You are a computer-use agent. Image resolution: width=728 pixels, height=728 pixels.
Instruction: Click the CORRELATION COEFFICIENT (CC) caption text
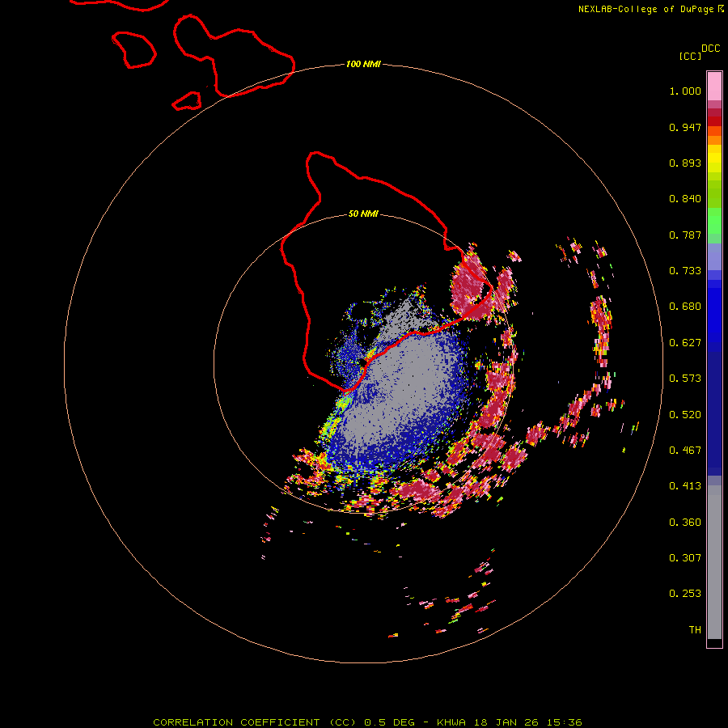pos(256,722)
